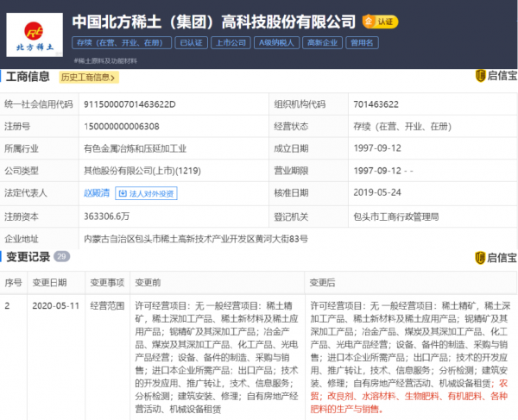Open the #稀土原料及功能材料 hashtag
Viewport: 518px width, 420px height.
(x=105, y=60)
